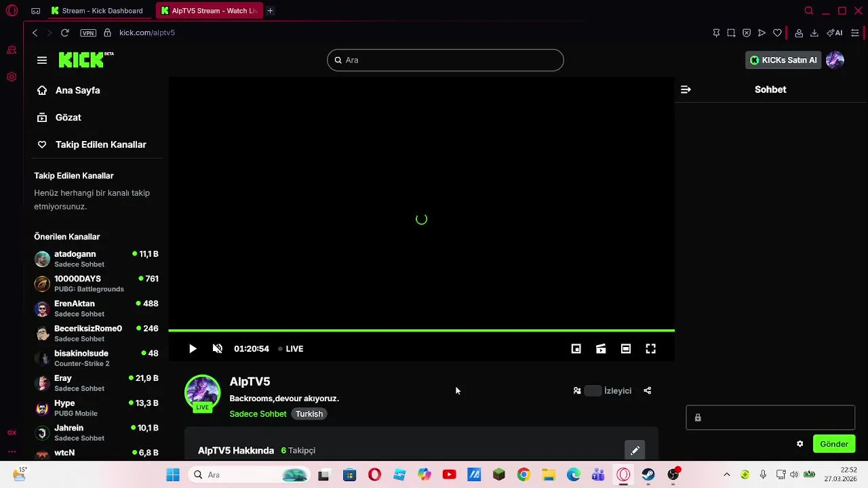868x488 pixels.
Task: Select the AlpTV5 Stream browser tab
Action: [209, 11]
